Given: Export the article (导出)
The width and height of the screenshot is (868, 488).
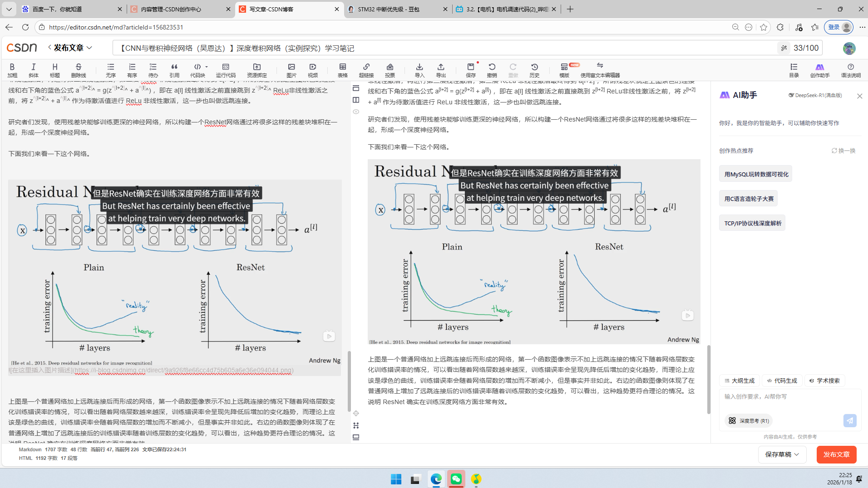Looking at the screenshot, I should [x=441, y=70].
